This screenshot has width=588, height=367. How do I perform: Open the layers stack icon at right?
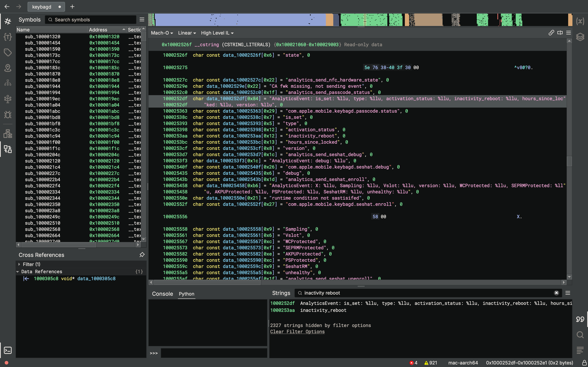[x=580, y=37]
